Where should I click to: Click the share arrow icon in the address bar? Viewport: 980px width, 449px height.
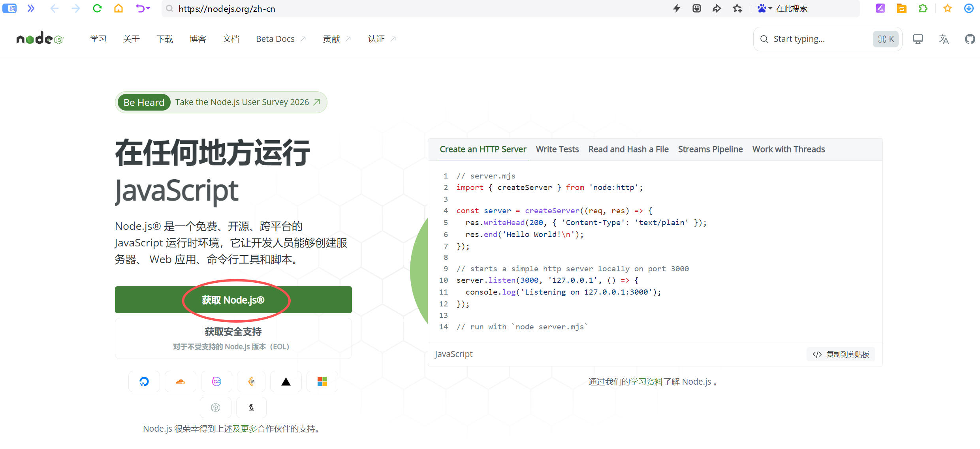[x=717, y=8]
